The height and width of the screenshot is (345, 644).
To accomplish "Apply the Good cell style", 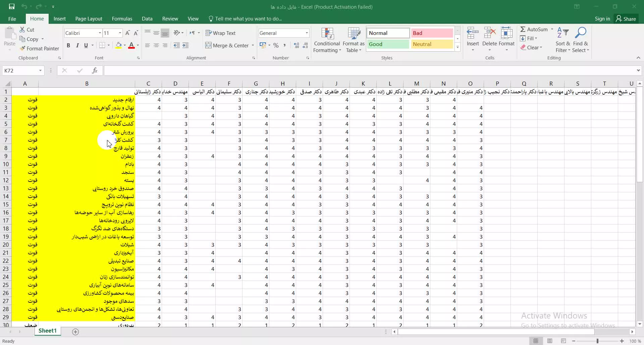I will (388, 44).
